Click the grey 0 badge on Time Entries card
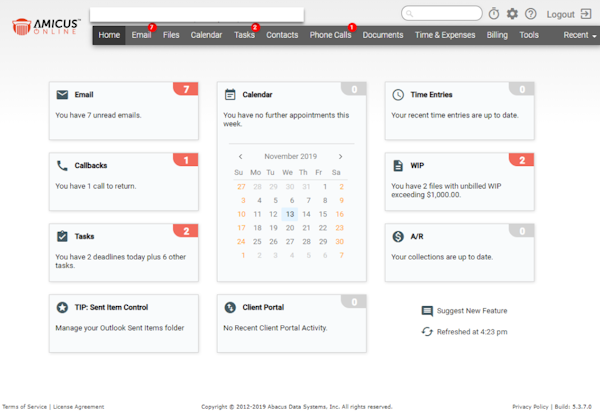 click(522, 89)
